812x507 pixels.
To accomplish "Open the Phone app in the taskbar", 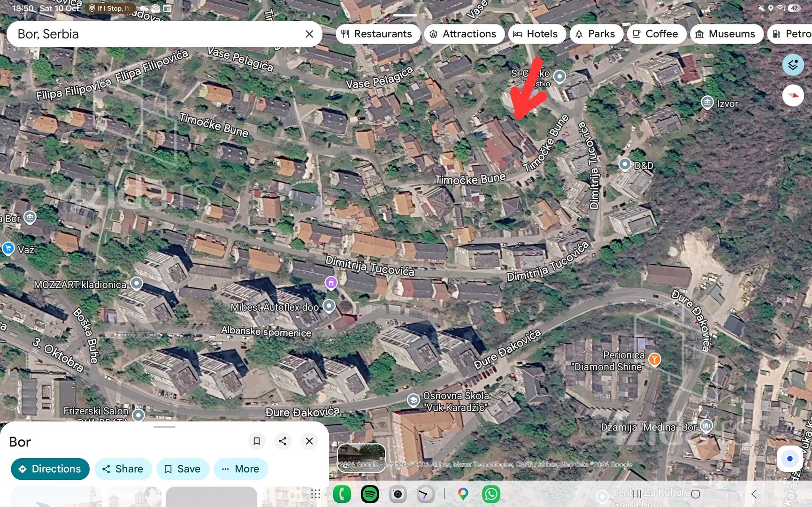I will point(342,494).
